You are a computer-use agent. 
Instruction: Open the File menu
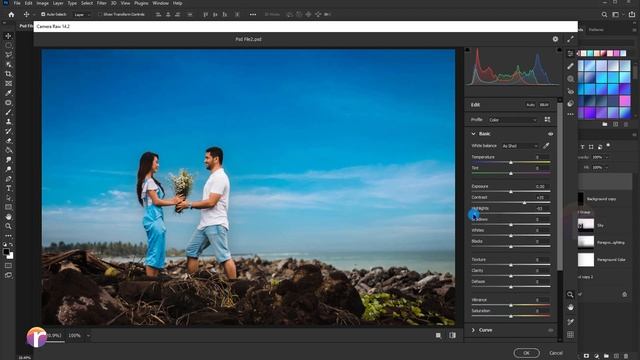point(17,3)
